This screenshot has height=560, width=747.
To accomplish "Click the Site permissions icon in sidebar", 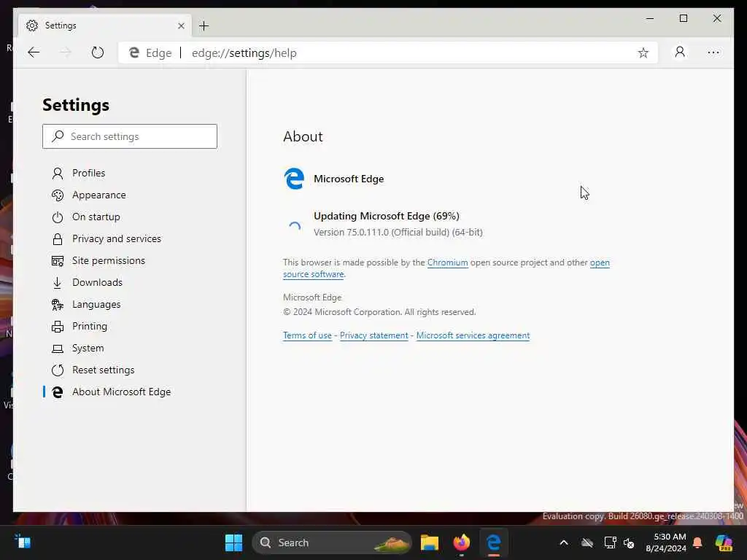I will 57,261.
